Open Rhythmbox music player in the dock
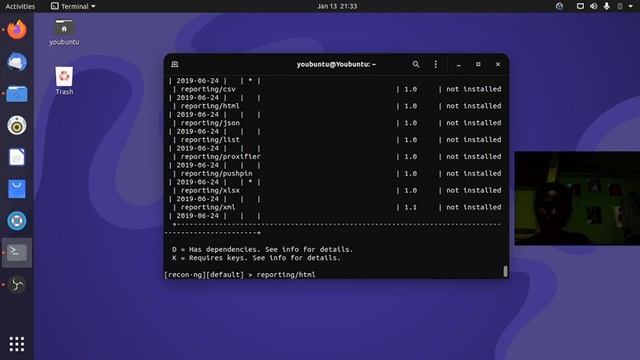Screen dimensions: 640x360 point(17,125)
